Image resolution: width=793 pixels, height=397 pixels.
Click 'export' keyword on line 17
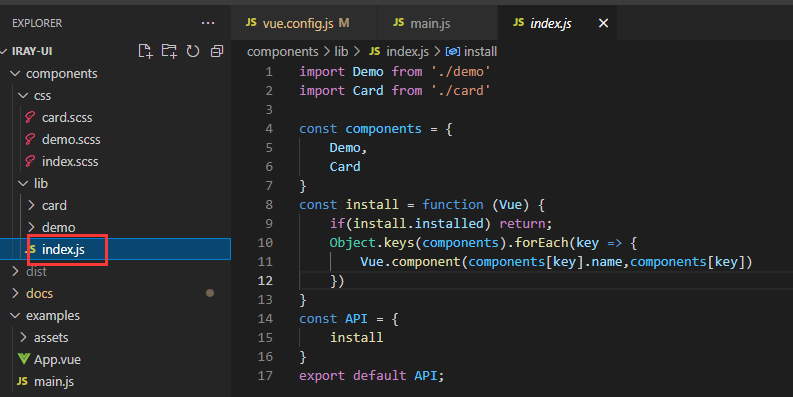click(322, 376)
